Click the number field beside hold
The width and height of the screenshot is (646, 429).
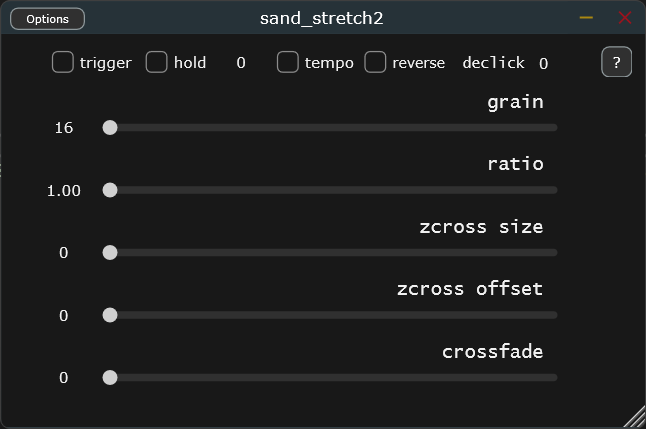pos(241,63)
